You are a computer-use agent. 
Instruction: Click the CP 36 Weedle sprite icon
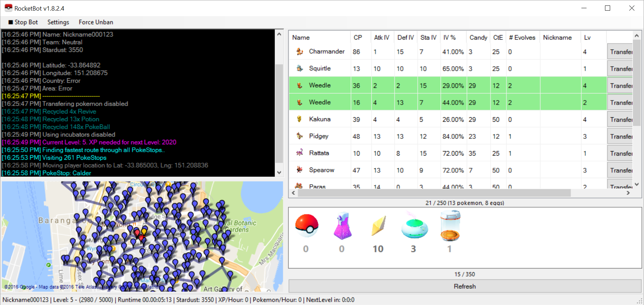[x=300, y=85]
